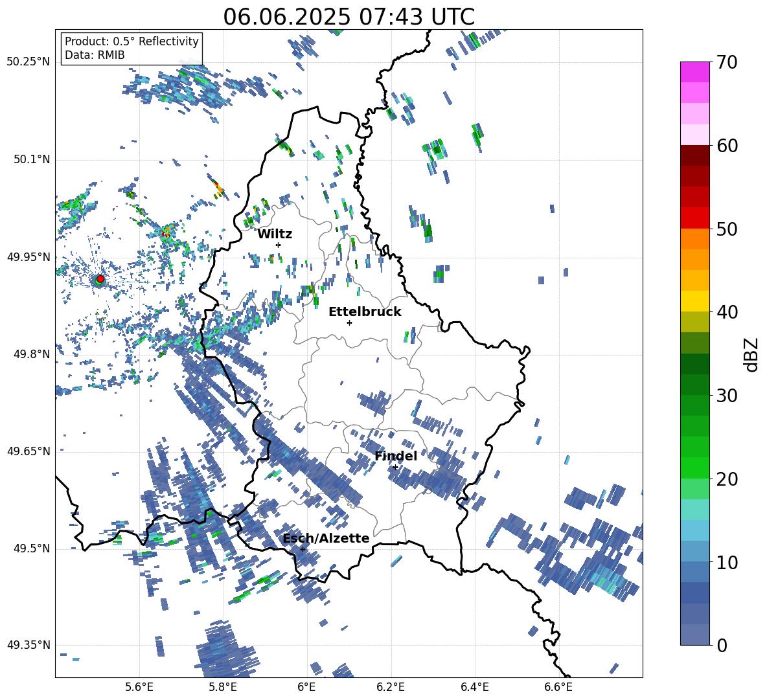
Task: Click the 50 colorbar tick label
Action: click(x=727, y=229)
